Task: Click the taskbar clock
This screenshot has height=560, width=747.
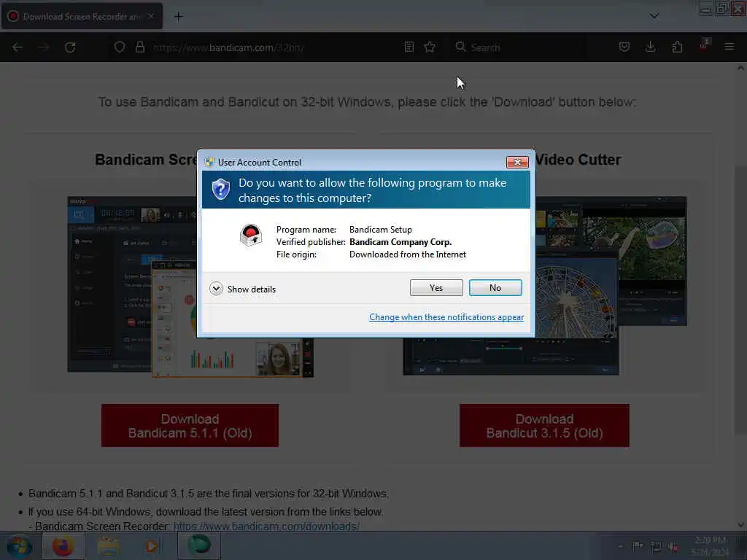Action: click(710, 546)
